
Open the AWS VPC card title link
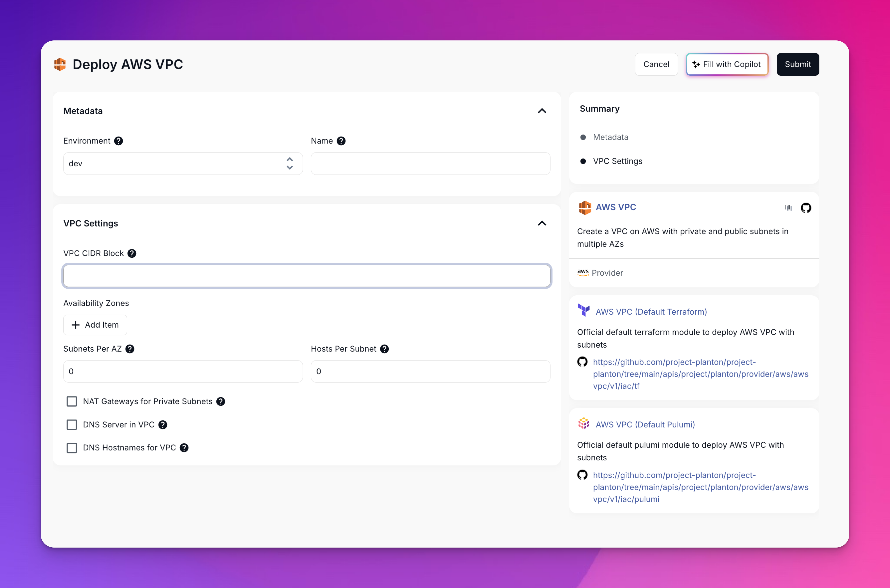pyautogui.click(x=616, y=207)
